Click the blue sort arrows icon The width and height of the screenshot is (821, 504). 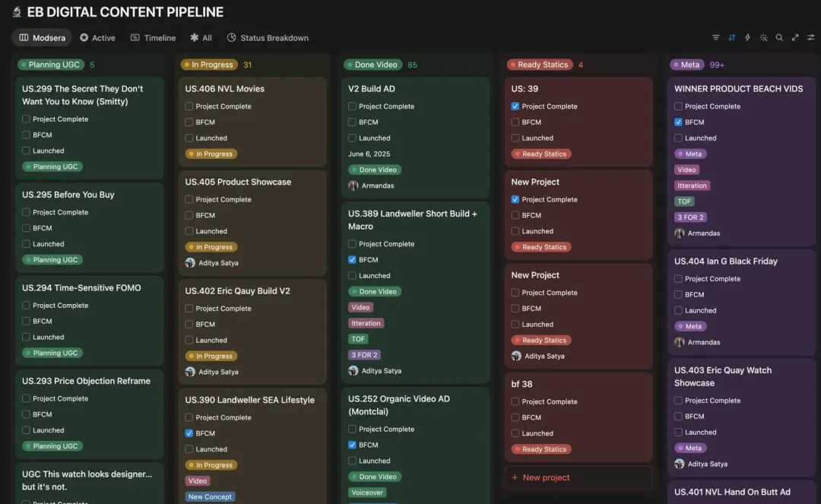coord(731,38)
